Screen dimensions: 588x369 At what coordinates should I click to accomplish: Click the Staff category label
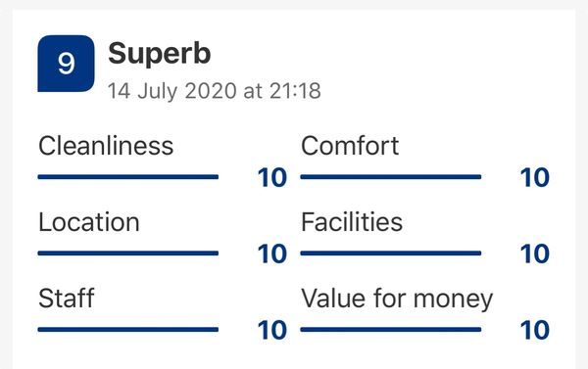point(67,299)
